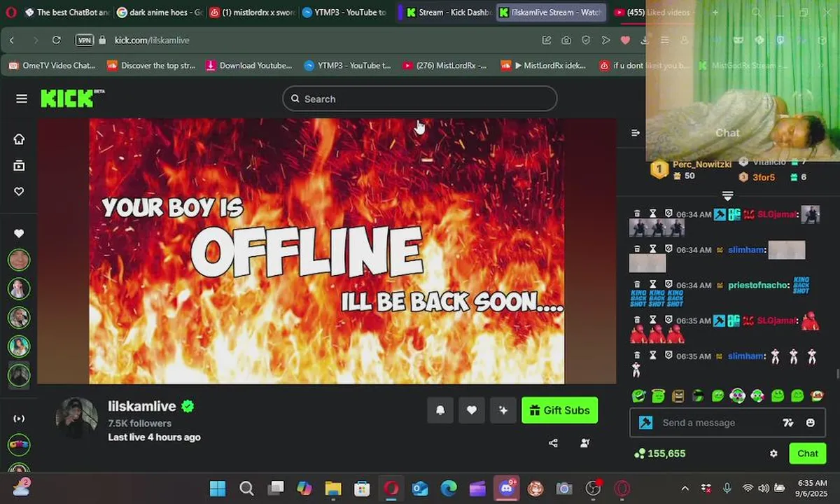Click the 155,655 channel points balance
840x504 pixels.
[x=660, y=454]
